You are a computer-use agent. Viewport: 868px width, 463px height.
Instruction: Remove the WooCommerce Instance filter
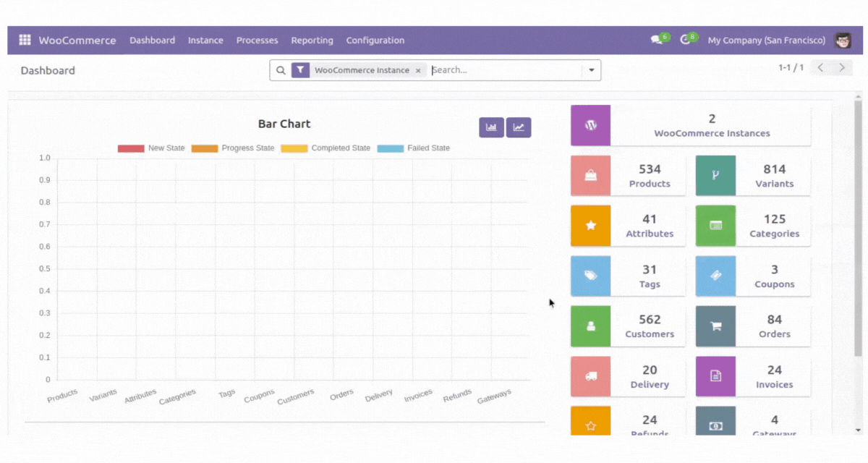coord(418,71)
